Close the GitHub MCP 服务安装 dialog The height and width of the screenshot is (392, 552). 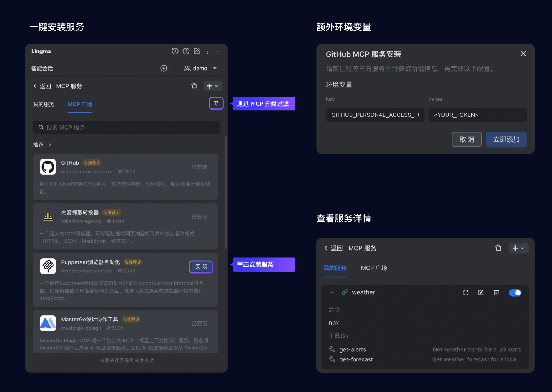click(x=523, y=54)
